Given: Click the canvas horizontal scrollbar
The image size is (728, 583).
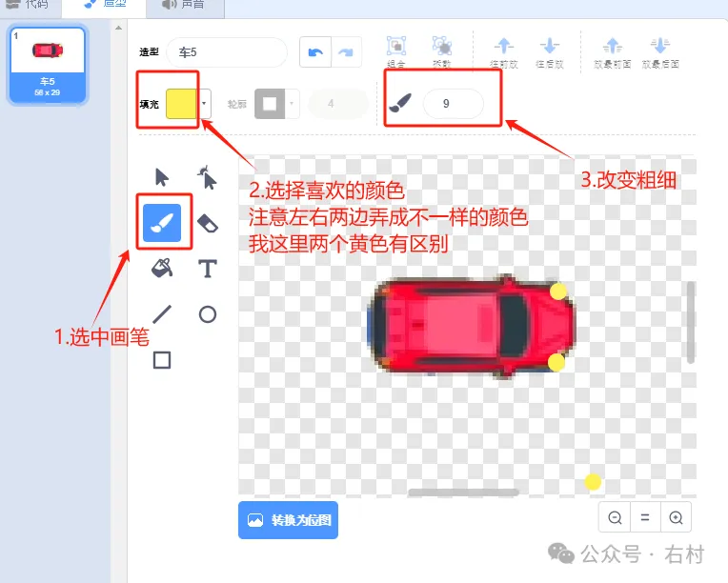Looking at the screenshot, I should coord(463,492).
